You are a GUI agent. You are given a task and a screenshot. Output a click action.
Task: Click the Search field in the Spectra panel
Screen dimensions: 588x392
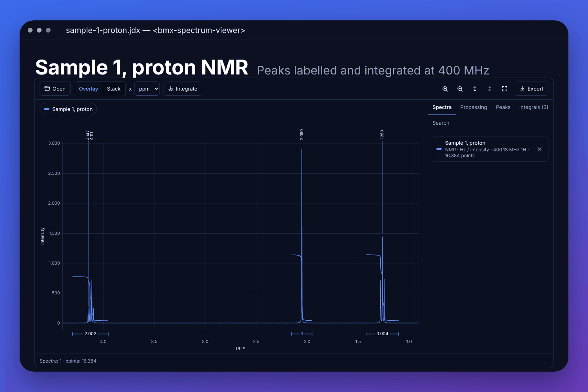click(490, 123)
